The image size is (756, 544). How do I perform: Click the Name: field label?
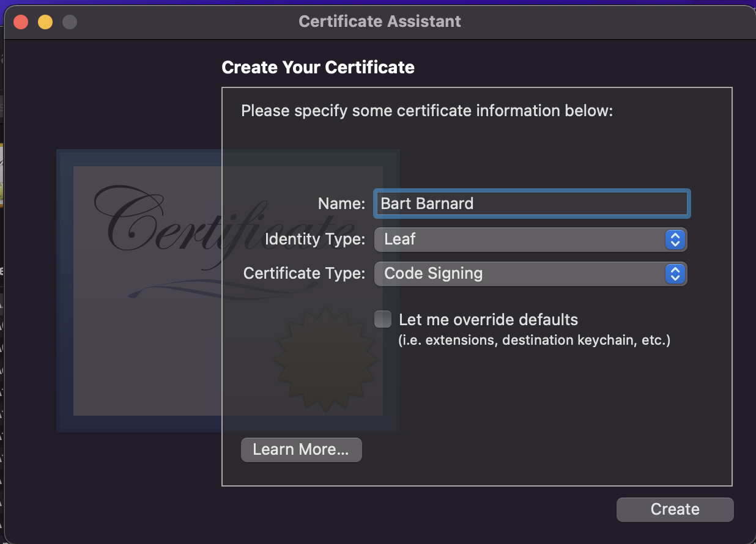[x=341, y=204]
